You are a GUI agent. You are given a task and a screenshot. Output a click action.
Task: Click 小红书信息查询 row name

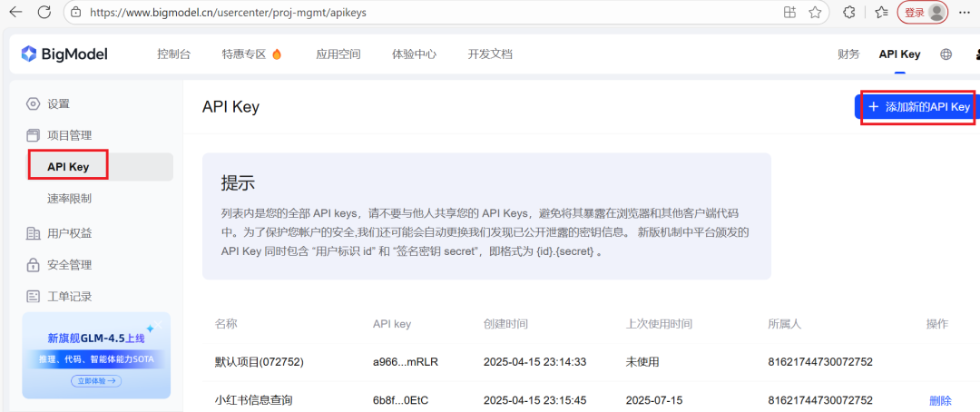tap(254, 401)
